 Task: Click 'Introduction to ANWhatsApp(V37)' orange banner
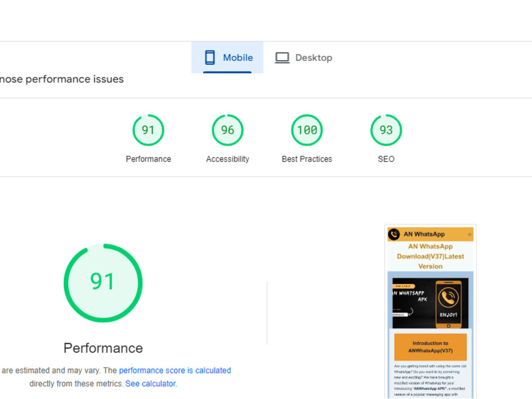[x=430, y=347]
